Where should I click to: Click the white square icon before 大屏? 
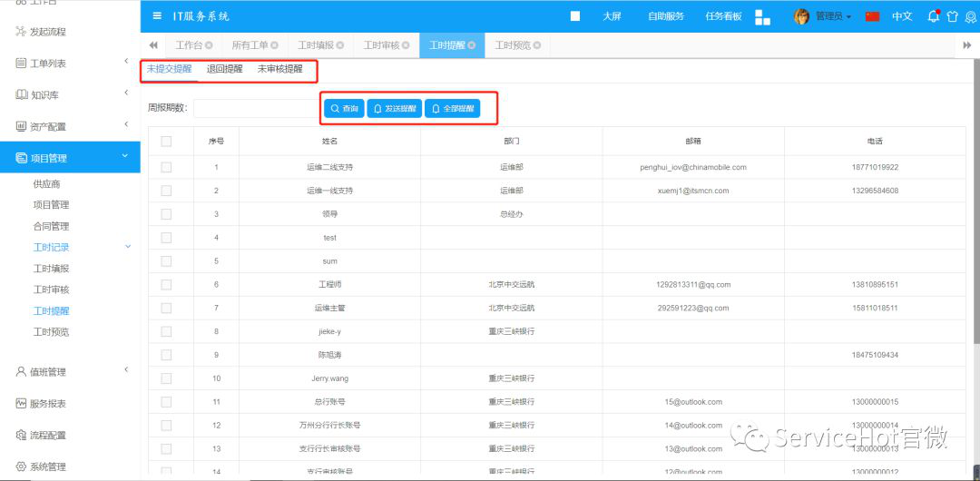[575, 16]
